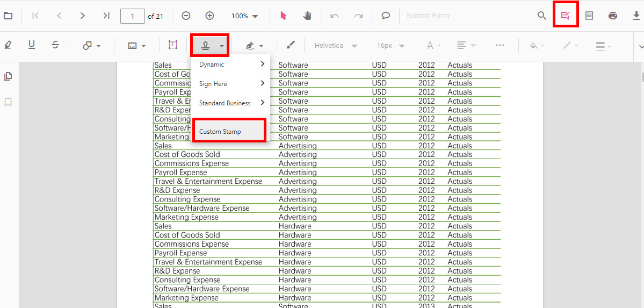Click the Open File folder icon
The image size is (644, 308).
tap(8, 16)
